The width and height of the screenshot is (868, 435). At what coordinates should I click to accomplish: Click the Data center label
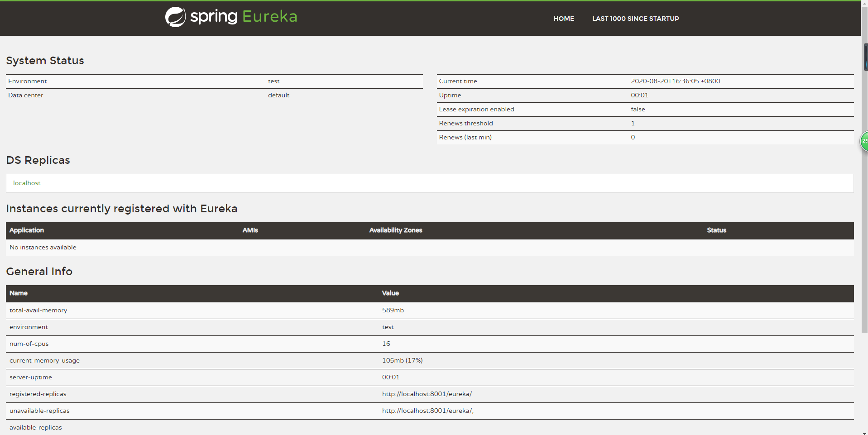pyautogui.click(x=26, y=95)
